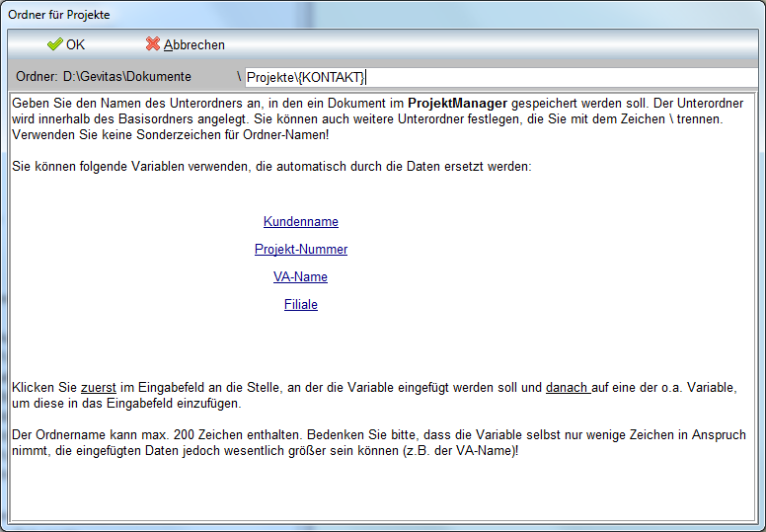The image size is (766, 532).
Task: Click the backslash separator before the input field
Action: pyautogui.click(x=239, y=76)
